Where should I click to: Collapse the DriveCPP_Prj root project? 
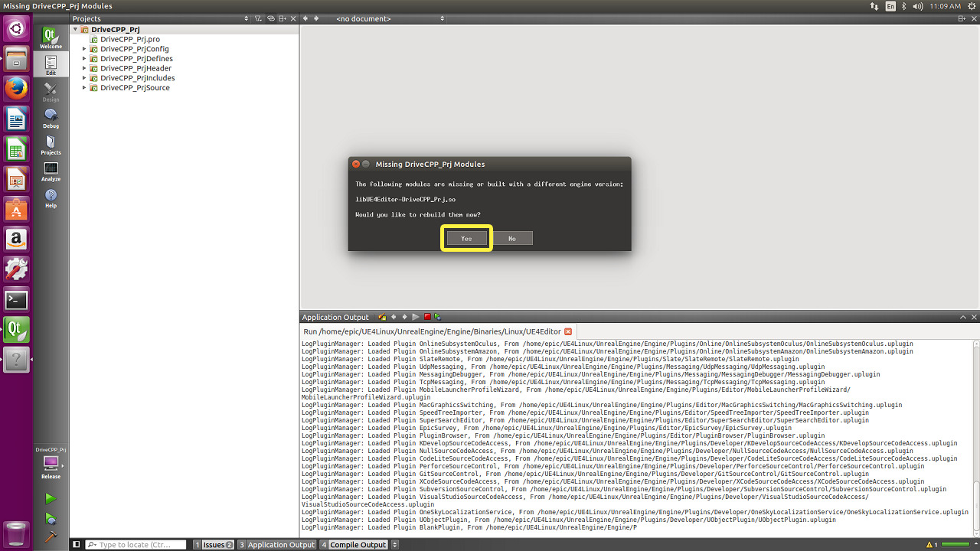pyautogui.click(x=76, y=29)
